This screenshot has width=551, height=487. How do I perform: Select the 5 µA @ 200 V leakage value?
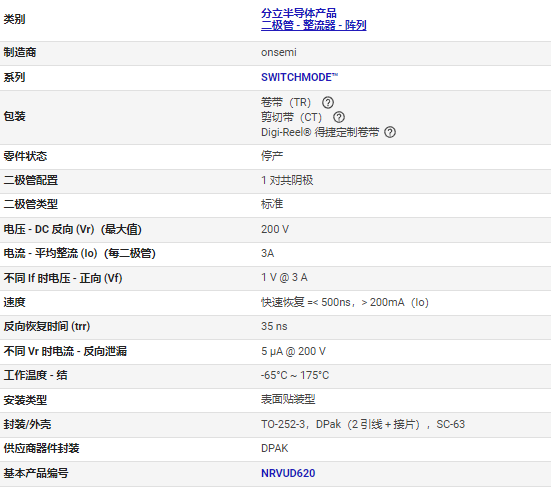pyautogui.click(x=293, y=351)
